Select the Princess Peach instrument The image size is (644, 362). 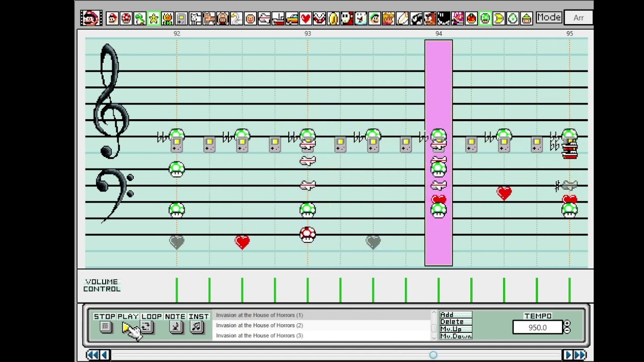pyautogui.click(x=388, y=19)
